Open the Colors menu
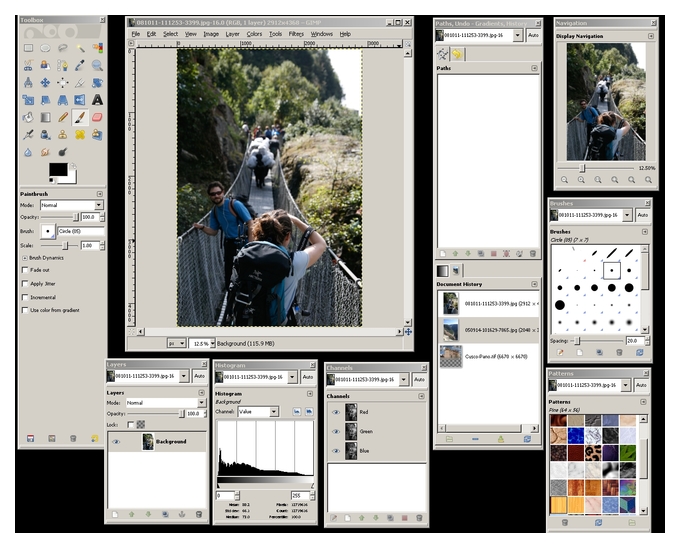Screen dimensions: 680x548 [x=254, y=34]
